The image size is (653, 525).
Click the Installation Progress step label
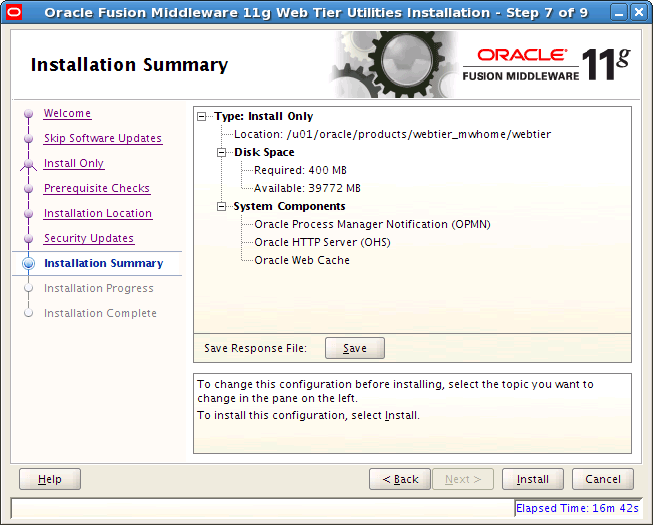pos(99,288)
